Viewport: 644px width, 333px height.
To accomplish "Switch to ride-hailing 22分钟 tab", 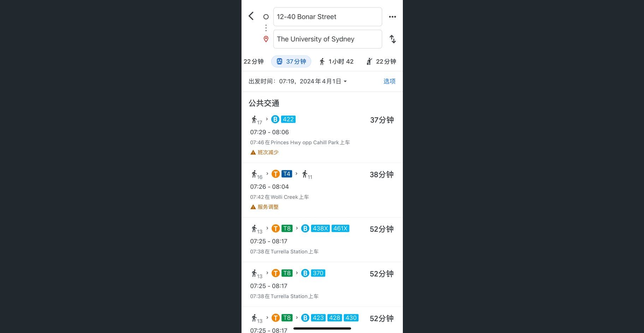I will (x=381, y=62).
